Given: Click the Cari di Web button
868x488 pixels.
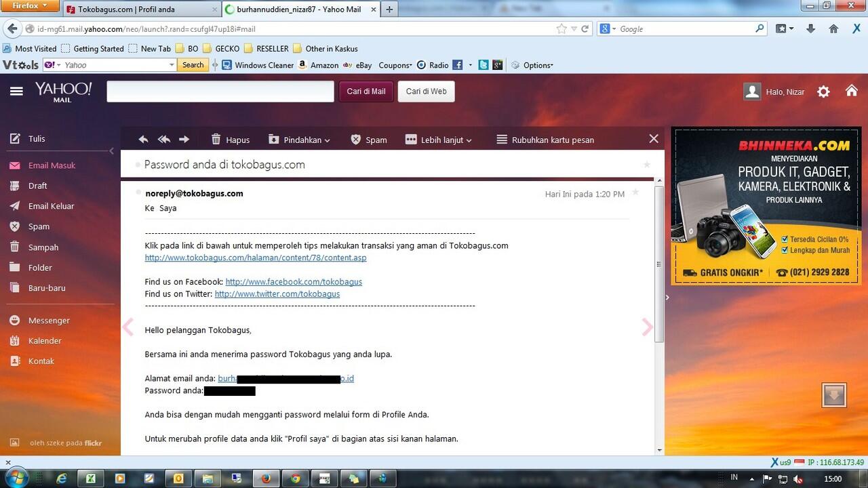Looking at the screenshot, I should pos(426,91).
